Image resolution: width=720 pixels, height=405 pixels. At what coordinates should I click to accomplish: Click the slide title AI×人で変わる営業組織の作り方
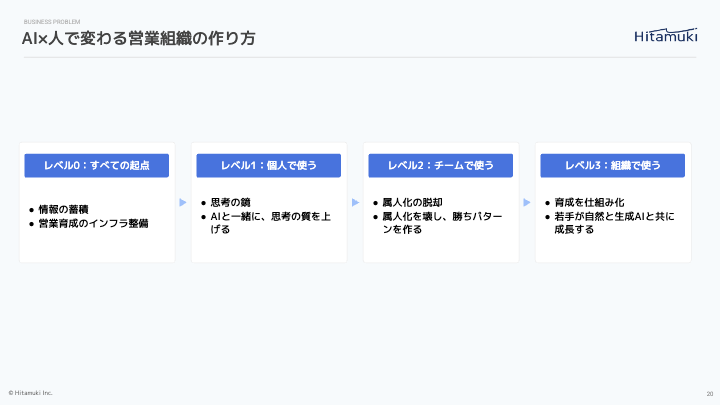pyautogui.click(x=138, y=39)
